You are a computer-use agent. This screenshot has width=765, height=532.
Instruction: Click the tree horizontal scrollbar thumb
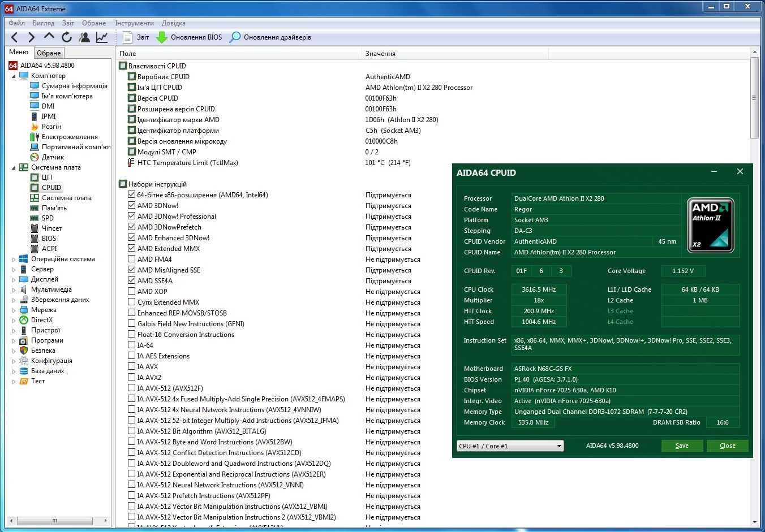(x=54, y=521)
